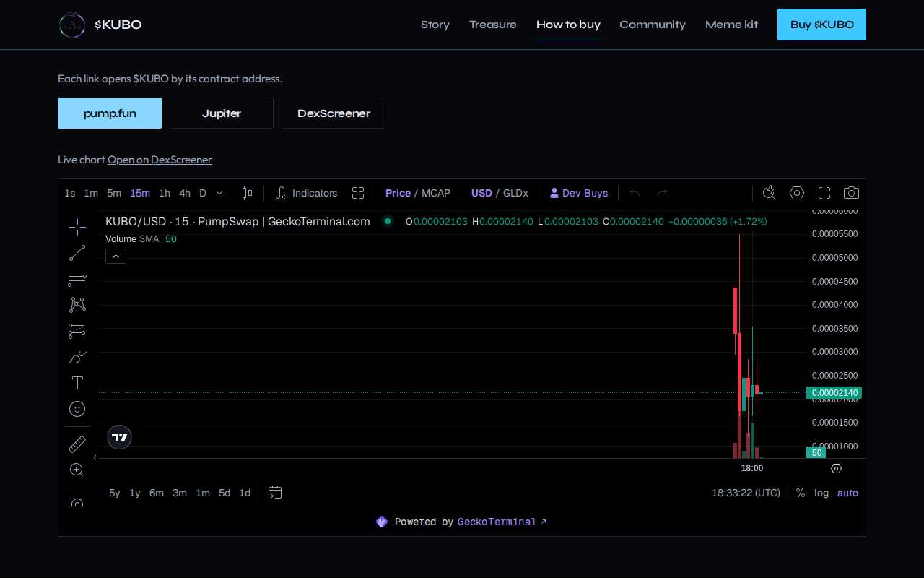Toggle Dev Buys markers on chart
Screen dimensions: 924x578
coord(579,193)
